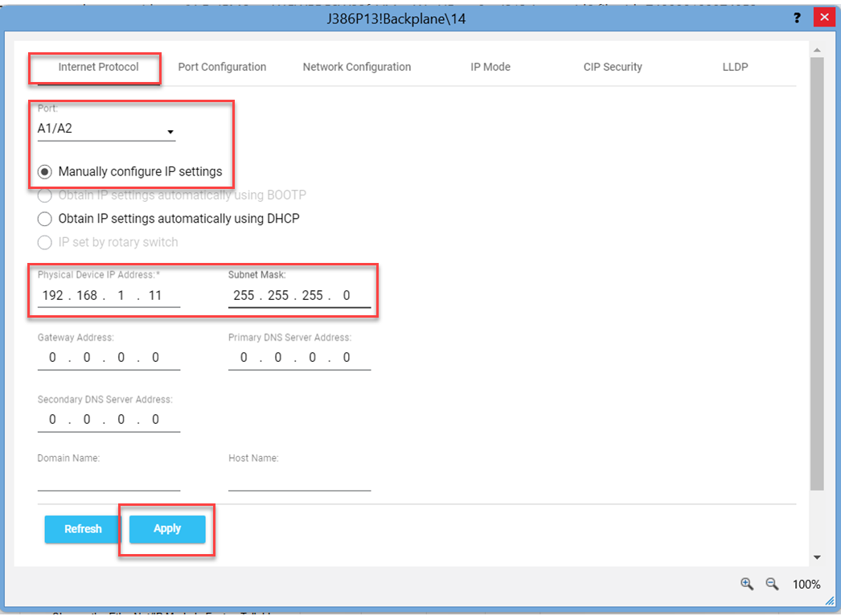Select Manually configure IP settings
The width and height of the screenshot is (841, 616).
pyautogui.click(x=44, y=171)
